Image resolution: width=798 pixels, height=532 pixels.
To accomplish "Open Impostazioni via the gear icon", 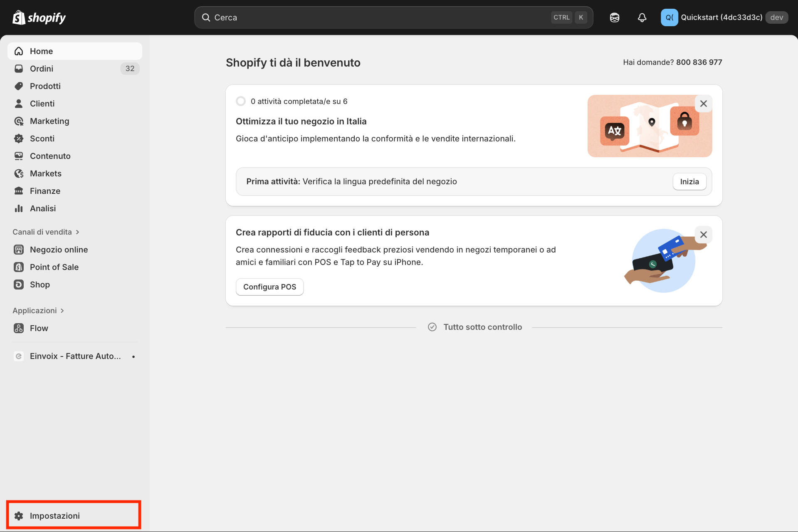I will (54, 515).
